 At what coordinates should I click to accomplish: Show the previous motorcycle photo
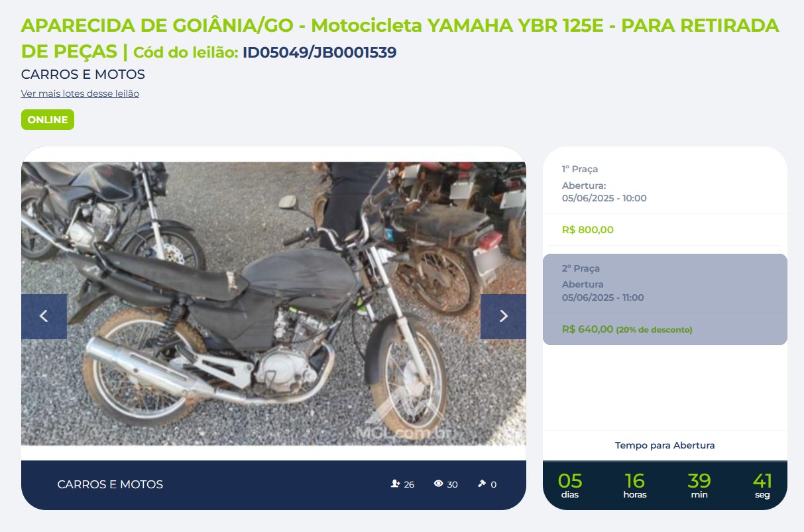(44, 317)
